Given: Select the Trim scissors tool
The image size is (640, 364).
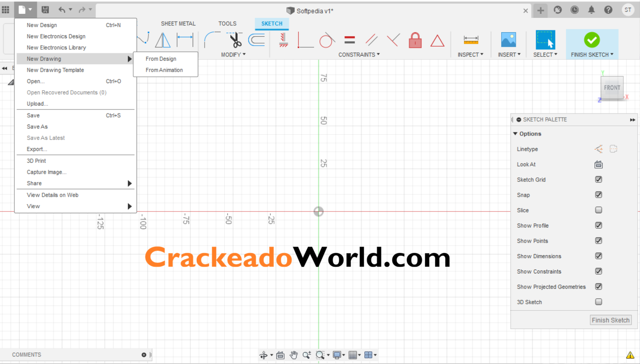Looking at the screenshot, I should (x=235, y=40).
